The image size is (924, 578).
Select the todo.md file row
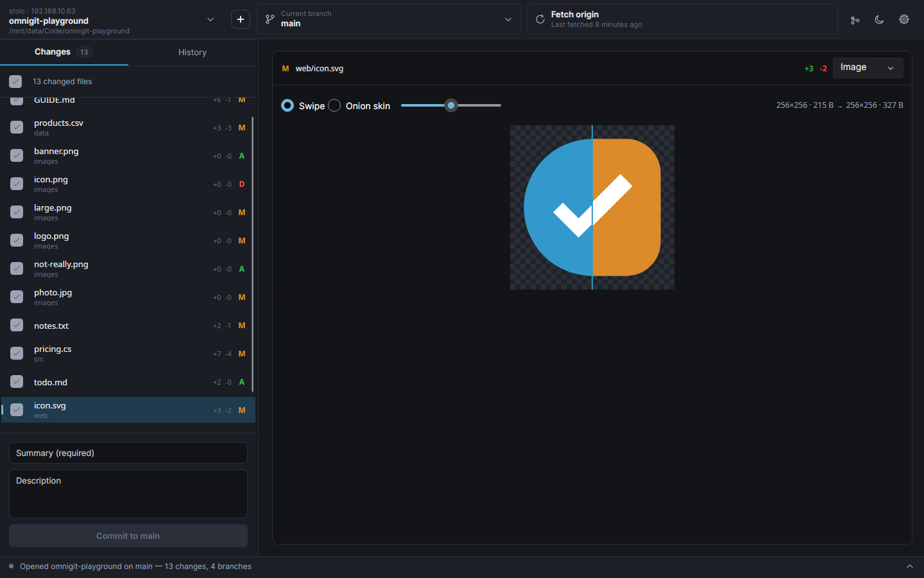point(128,381)
